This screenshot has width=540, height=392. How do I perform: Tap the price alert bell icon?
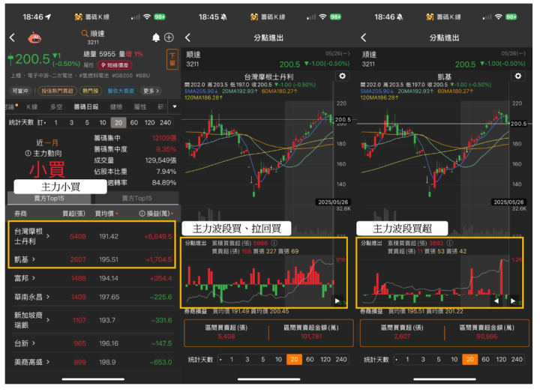pos(156,37)
